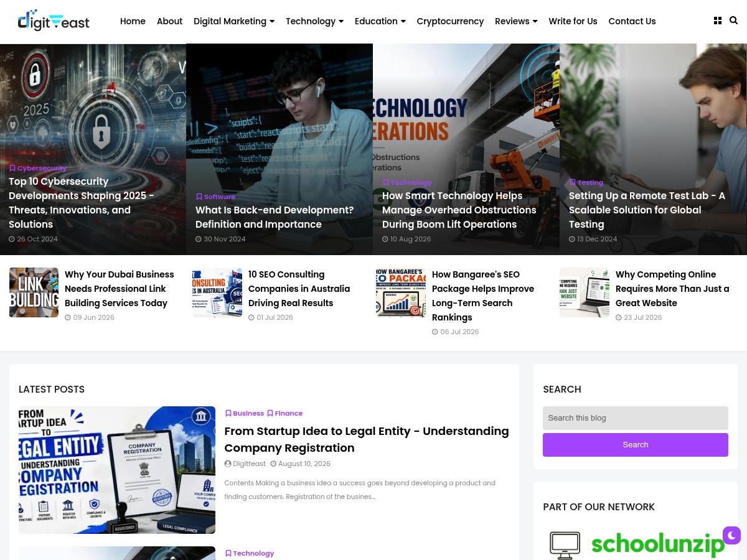The image size is (747, 560).
Task: Expand the Education dropdown menu
Action: [x=380, y=21]
